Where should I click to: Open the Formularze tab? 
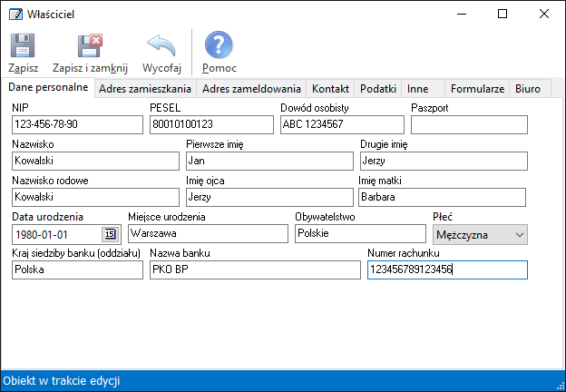click(477, 89)
